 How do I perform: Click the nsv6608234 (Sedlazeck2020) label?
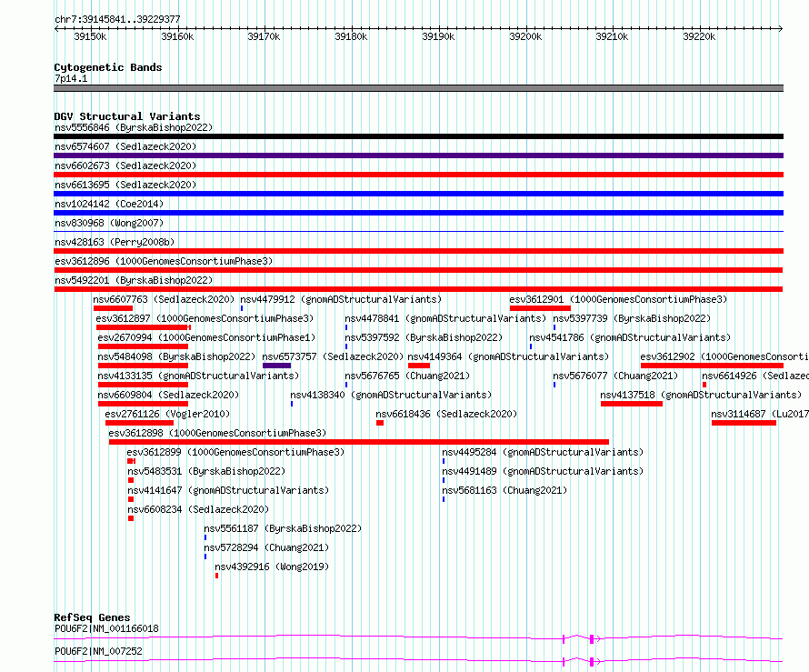pyautogui.click(x=198, y=509)
